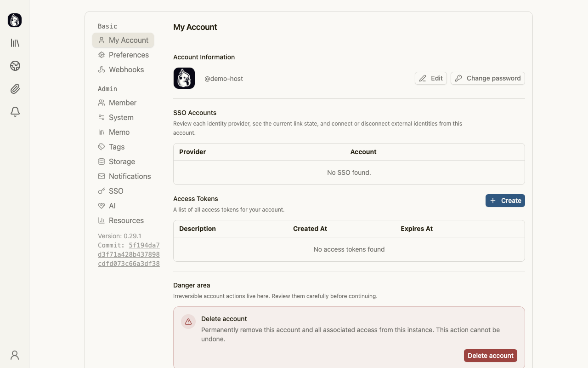588x368 pixels.
Task: Click the key icon beside SSO
Action: pos(102,191)
